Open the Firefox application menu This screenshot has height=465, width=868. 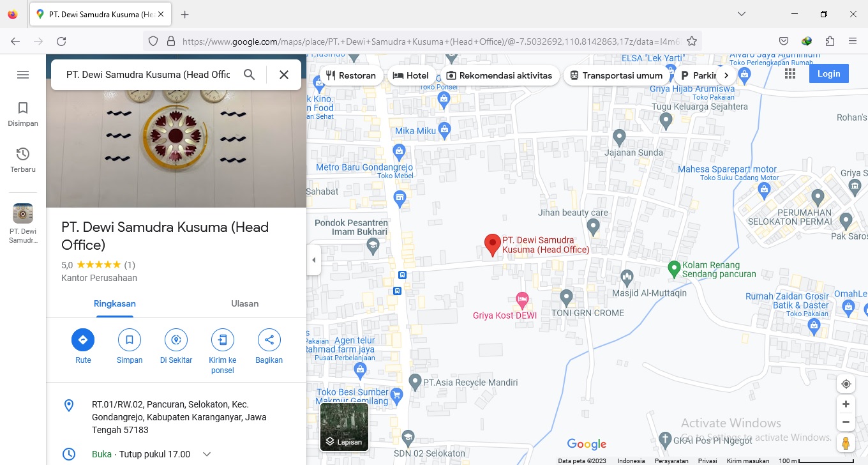(x=853, y=42)
